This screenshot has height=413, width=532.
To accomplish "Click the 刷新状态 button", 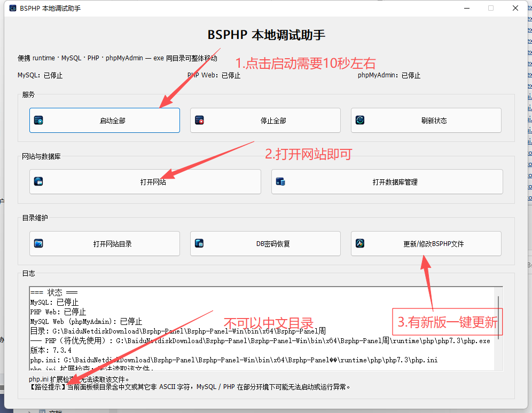I will click(426, 120).
